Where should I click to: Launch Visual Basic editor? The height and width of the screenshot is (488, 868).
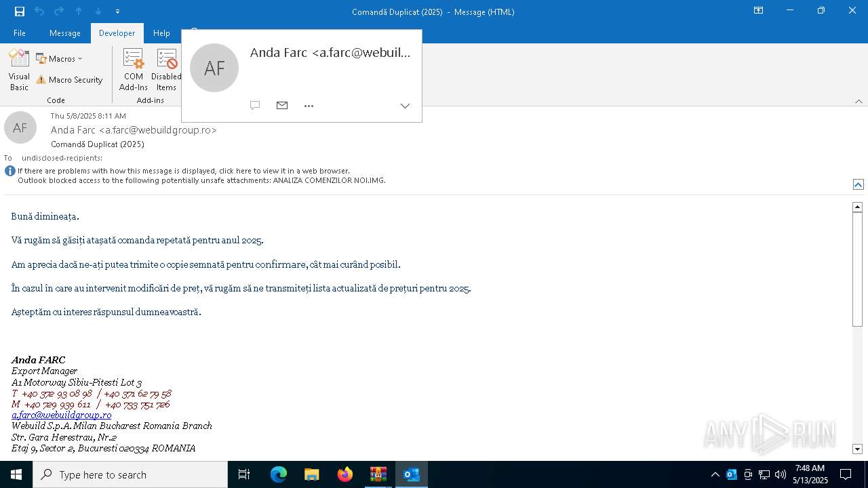tap(19, 70)
